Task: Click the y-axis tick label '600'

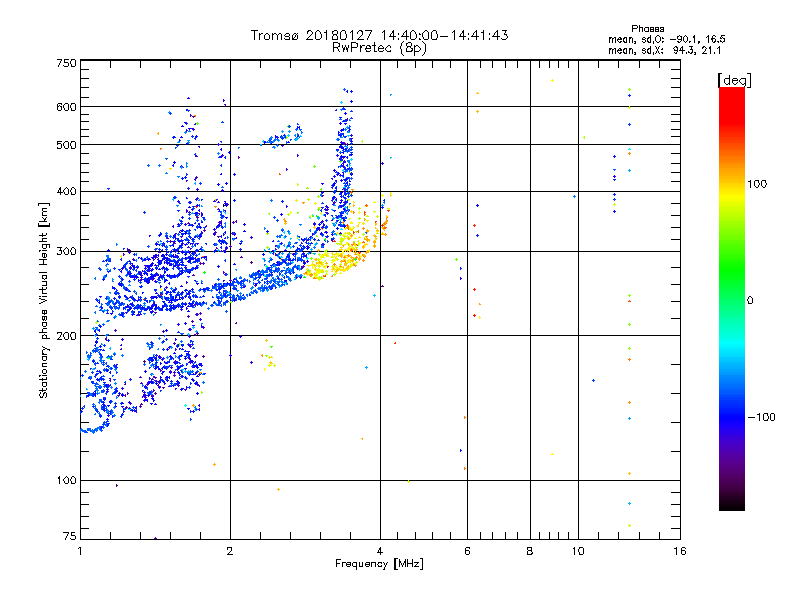Action: pos(66,107)
